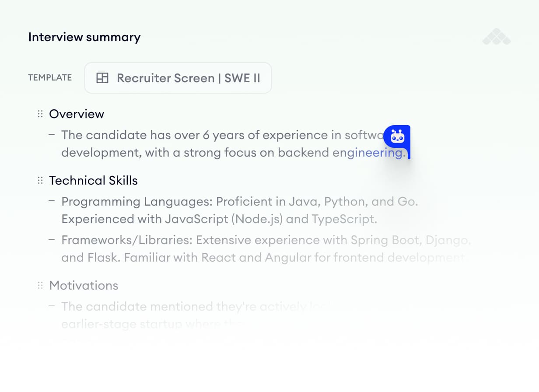
Task: Click the Interview summary heading
Action: click(x=84, y=37)
